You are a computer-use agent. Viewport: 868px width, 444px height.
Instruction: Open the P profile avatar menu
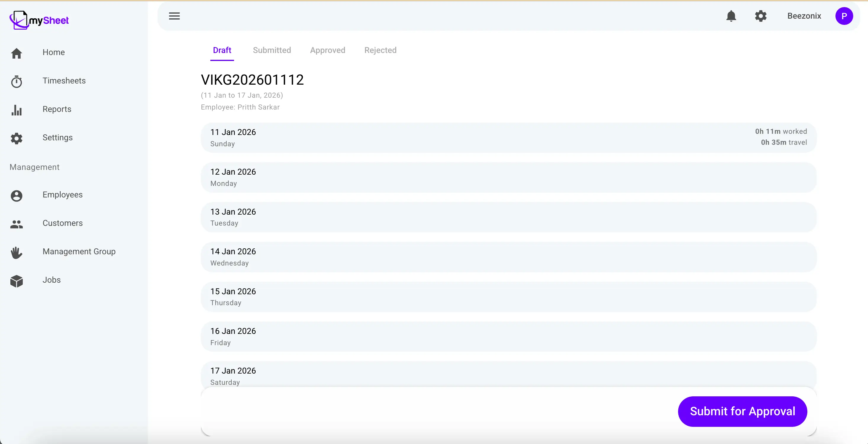coord(844,16)
